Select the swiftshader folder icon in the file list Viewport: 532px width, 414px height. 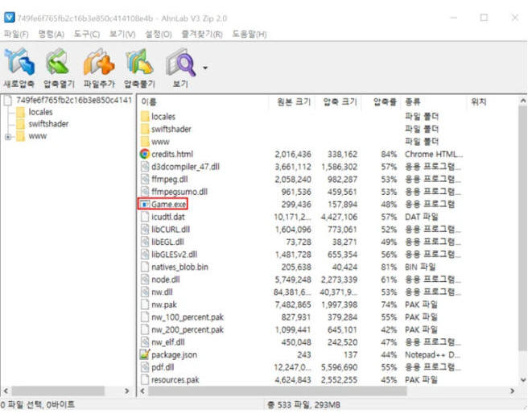tap(145, 129)
